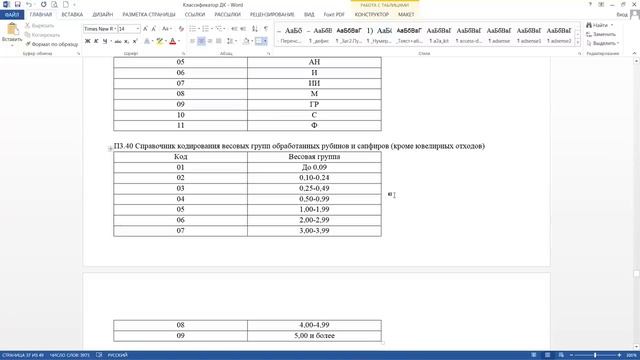
Task: Open the Change Case (Aa) dropdown
Action: [166, 29]
